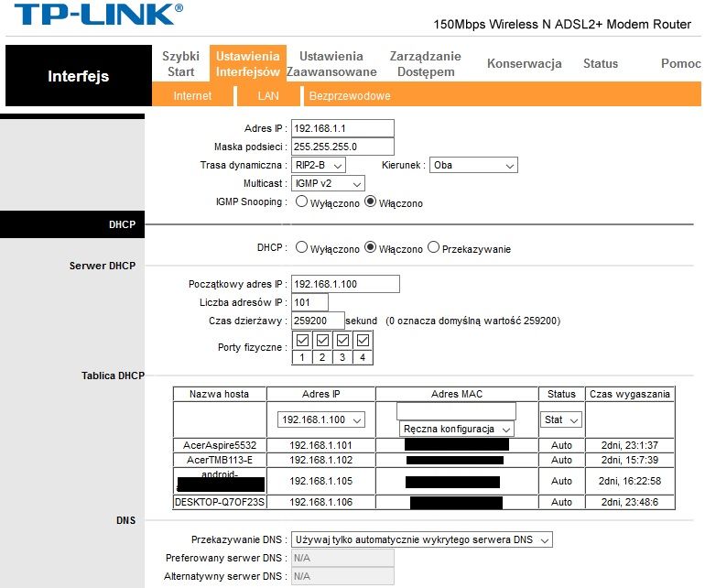Expand the Multicast IGMP v2 dropdown

[328, 183]
